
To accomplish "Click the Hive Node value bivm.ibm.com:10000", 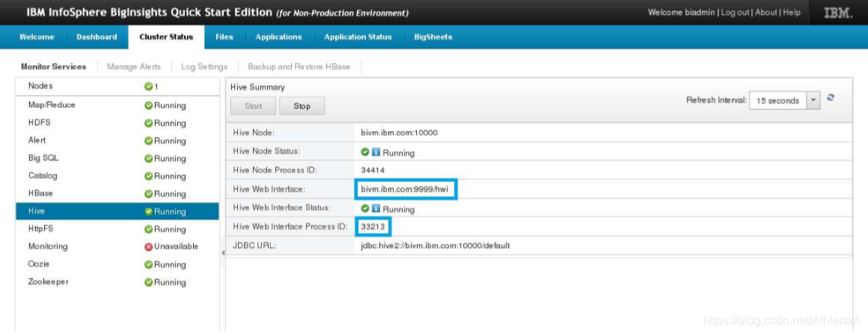I will 399,133.
